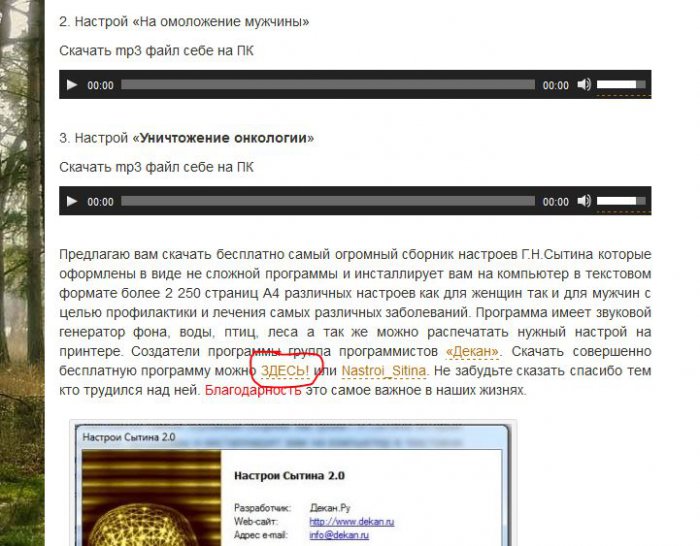
Task: Mute the first audio player's speaker icon
Action: 584,85
